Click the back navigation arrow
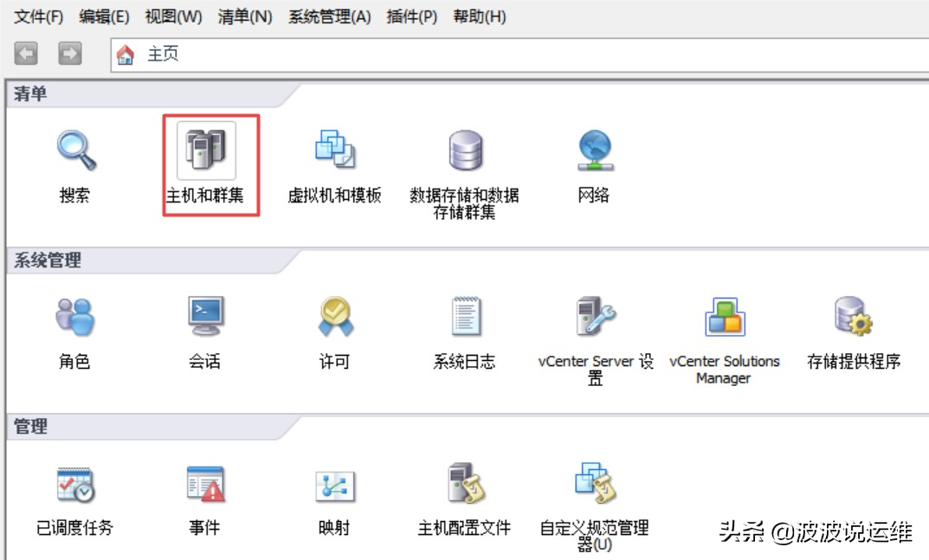The height and width of the screenshot is (560, 929). click(x=25, y=54)
